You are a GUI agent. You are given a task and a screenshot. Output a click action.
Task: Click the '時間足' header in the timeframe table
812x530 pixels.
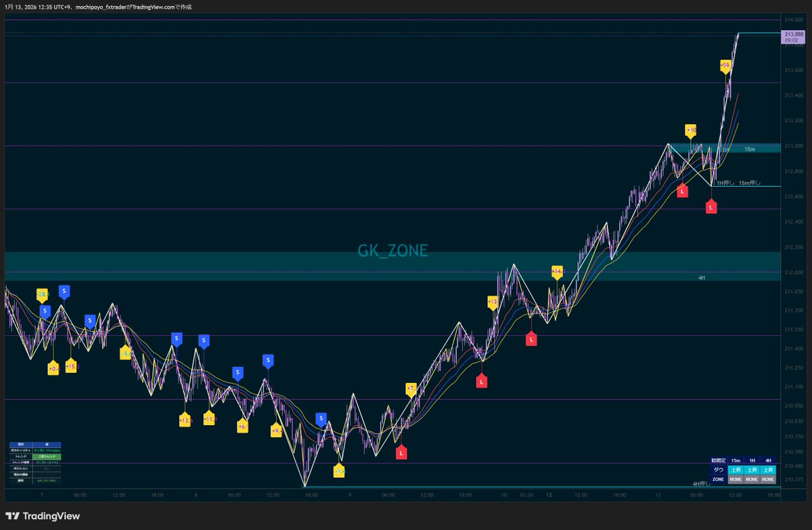[719, 460]
